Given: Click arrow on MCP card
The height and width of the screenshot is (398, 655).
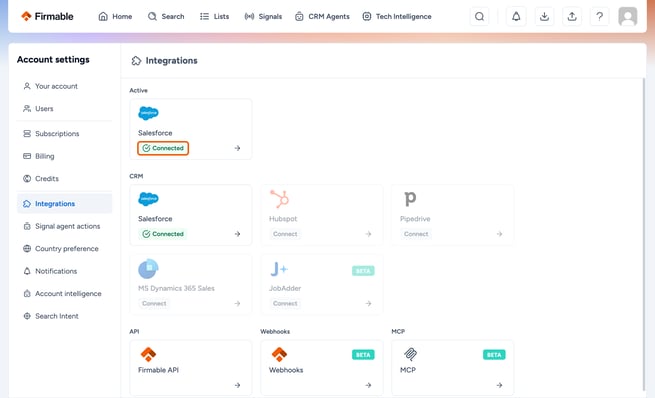Looking at the screenshot, I should tap(499, 385).
